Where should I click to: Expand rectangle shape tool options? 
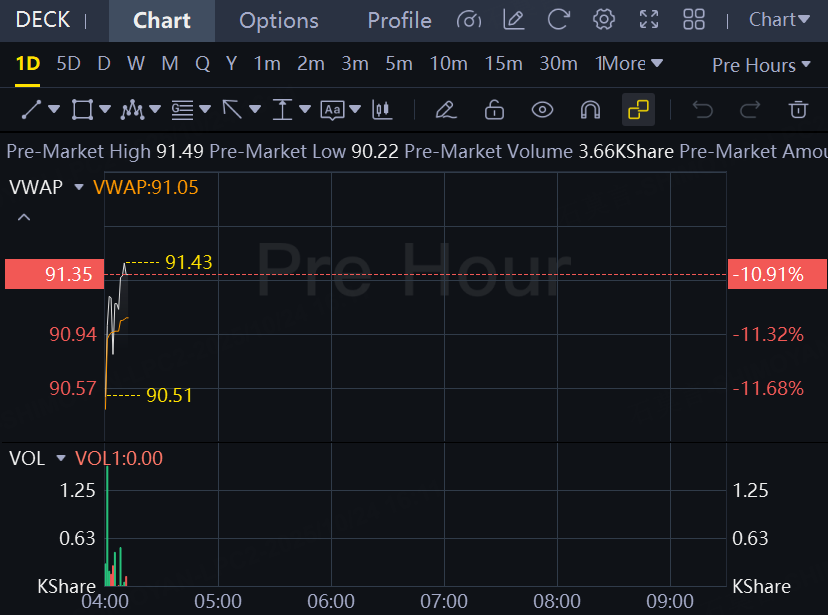tap(105, 109)
